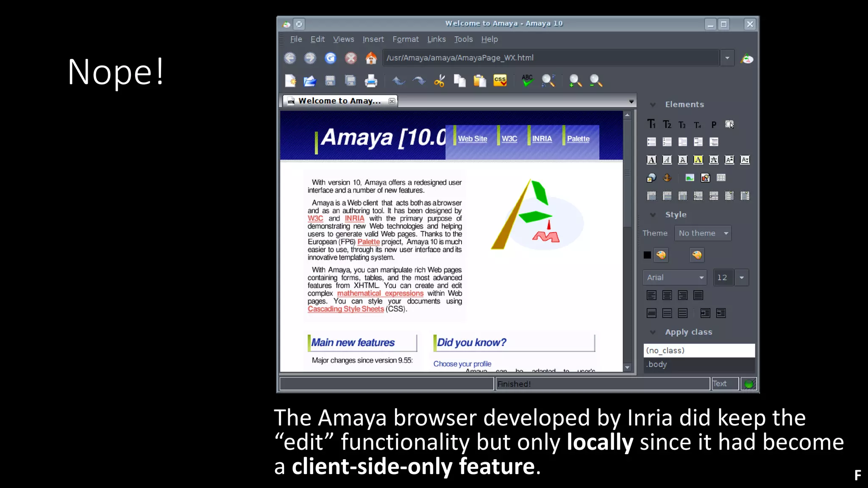Open a document with the folder icon
The width and height of the screenshot is (868, 488).
(310, 80)
